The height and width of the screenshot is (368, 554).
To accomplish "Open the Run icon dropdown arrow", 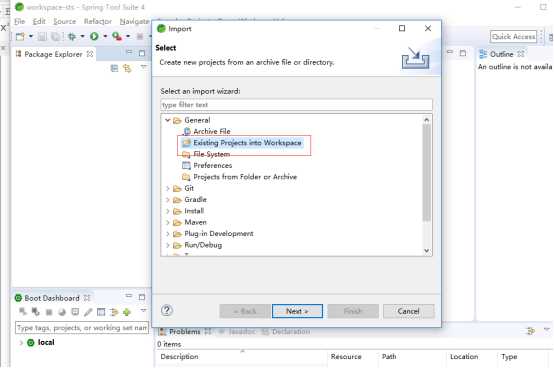I will click(x=105, y=36).
